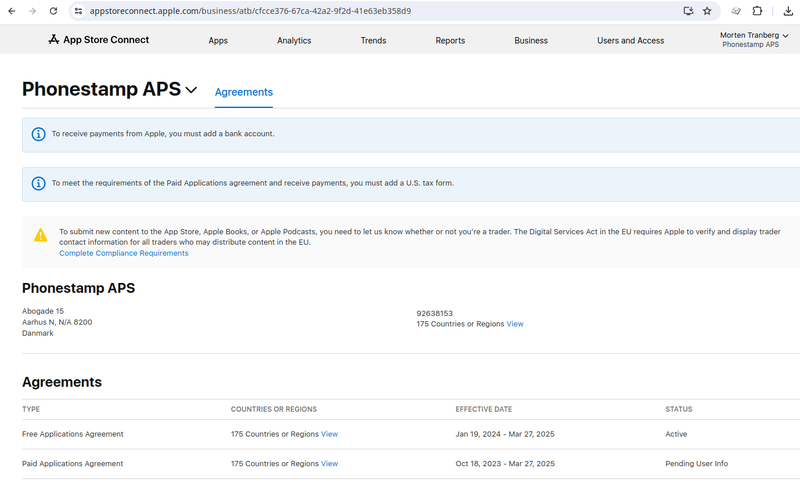The height and width of the screenshot is (483, 800).
Task: Open the Apps menu
Action: pyautogui.click(x=218, y=40)
